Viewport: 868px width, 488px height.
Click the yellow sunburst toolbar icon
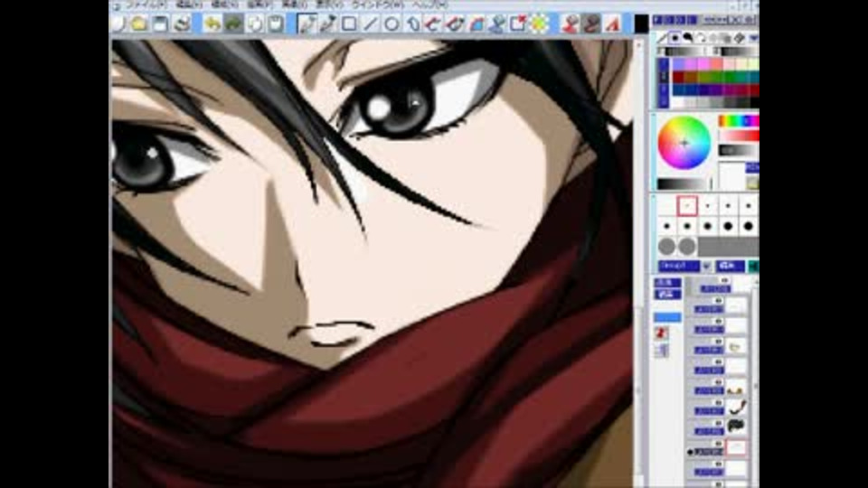(539, 23)
